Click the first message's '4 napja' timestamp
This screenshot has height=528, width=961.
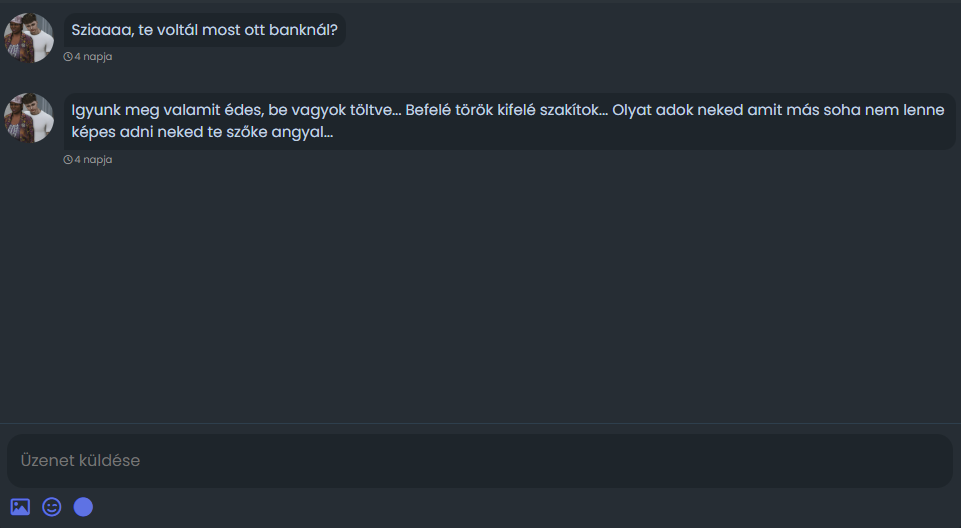(93, 57)
